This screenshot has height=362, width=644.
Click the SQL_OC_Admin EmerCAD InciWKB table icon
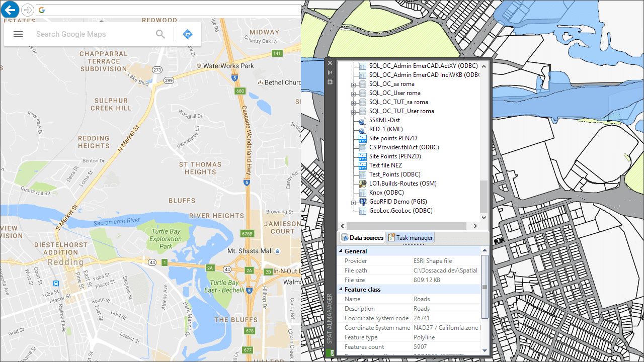pyautogui.click(x=363, y=75)
